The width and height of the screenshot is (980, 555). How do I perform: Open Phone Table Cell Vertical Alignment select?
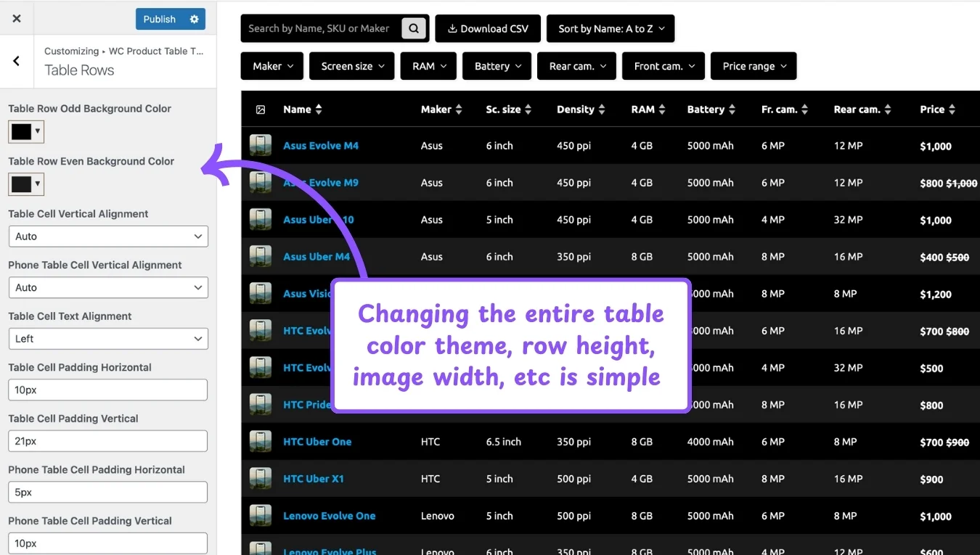pos(108,287)
